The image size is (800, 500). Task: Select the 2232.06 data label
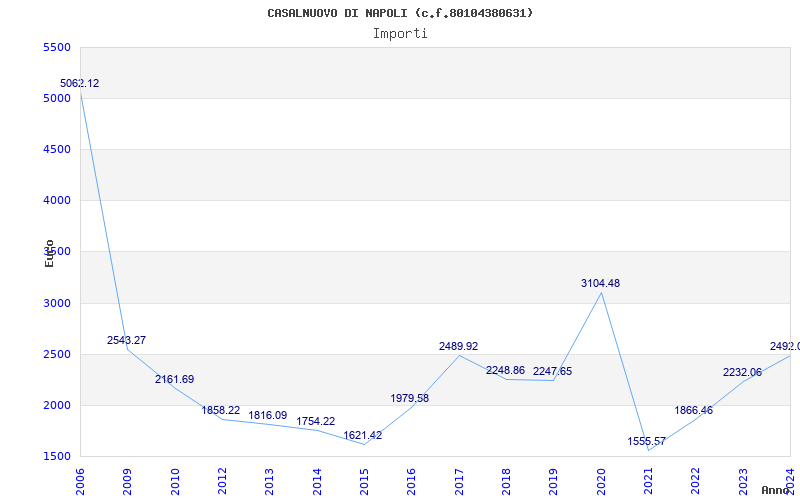[x=742, y=373]
